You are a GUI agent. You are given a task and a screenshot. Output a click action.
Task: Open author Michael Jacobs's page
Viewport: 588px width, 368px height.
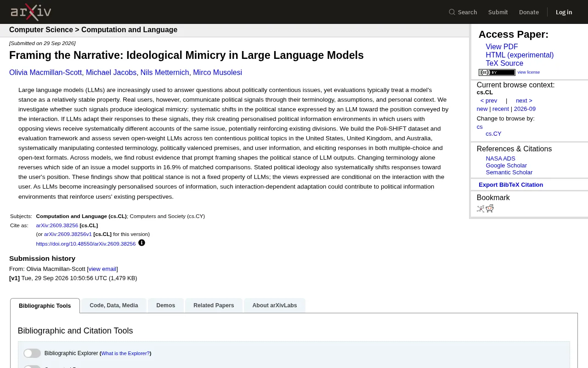111,73
